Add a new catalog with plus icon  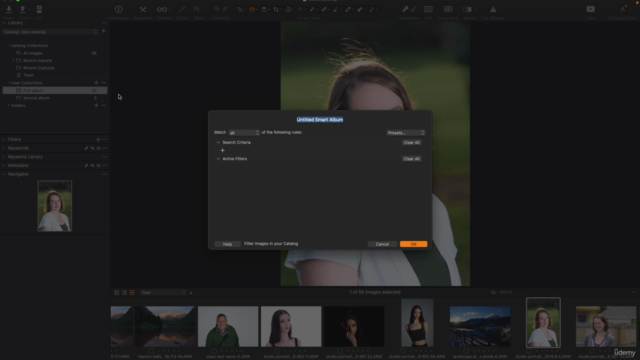click(104, 31)
